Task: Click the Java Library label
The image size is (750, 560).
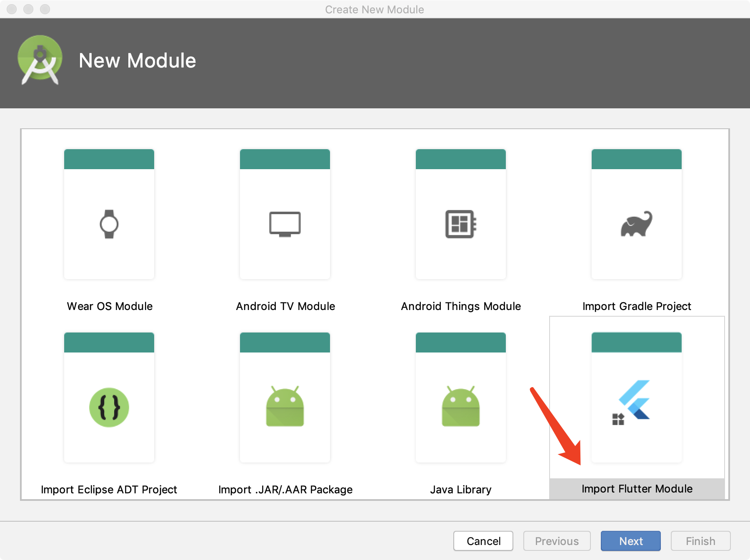Action: tap(461, 490)
